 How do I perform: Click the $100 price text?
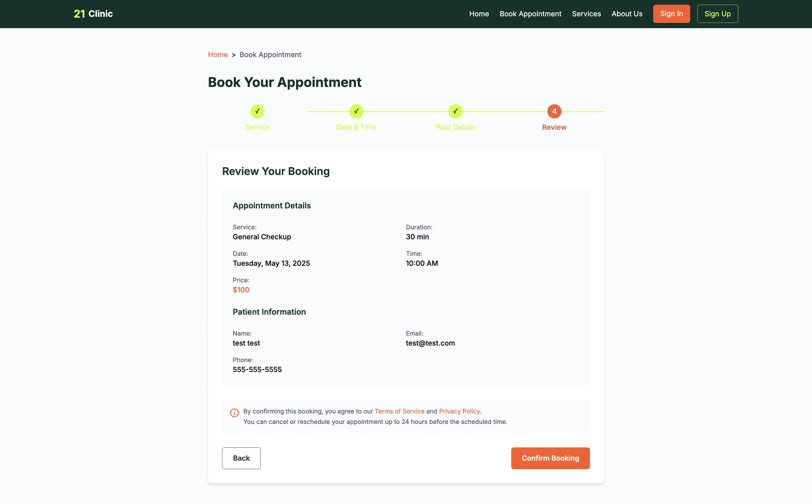point(241,289)
